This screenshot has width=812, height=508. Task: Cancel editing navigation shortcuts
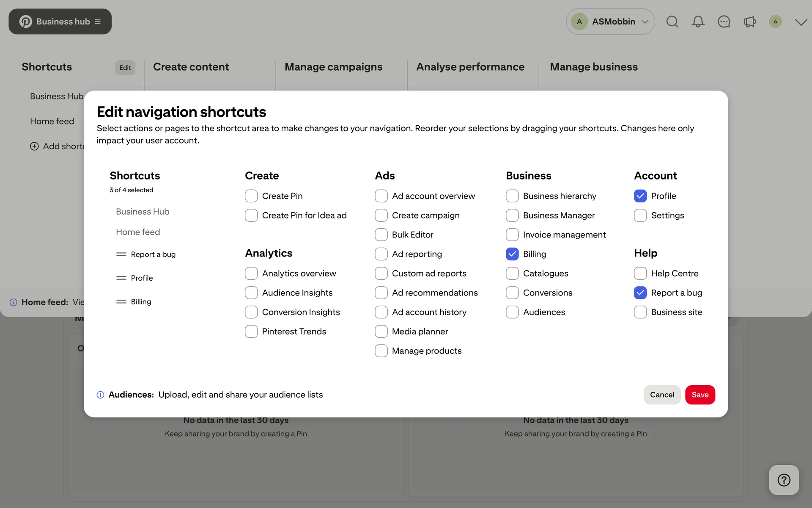(x=662, y=395)
